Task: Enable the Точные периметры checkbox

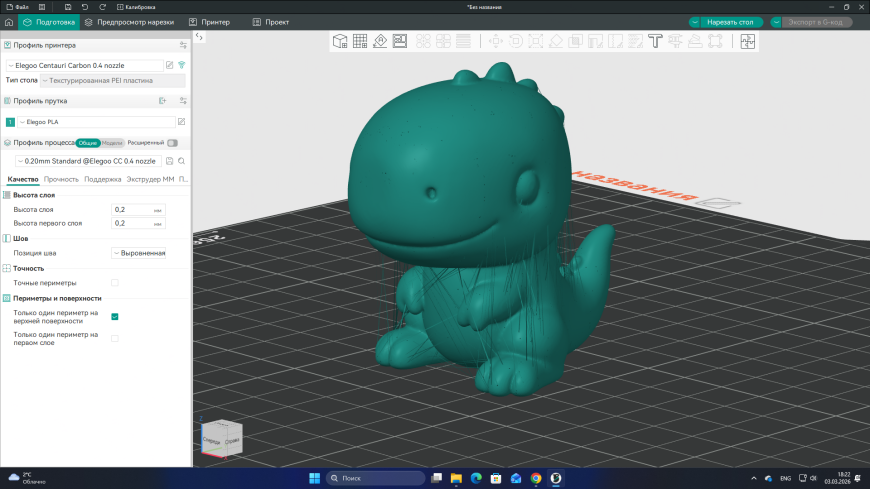Action: click(115, 283)
